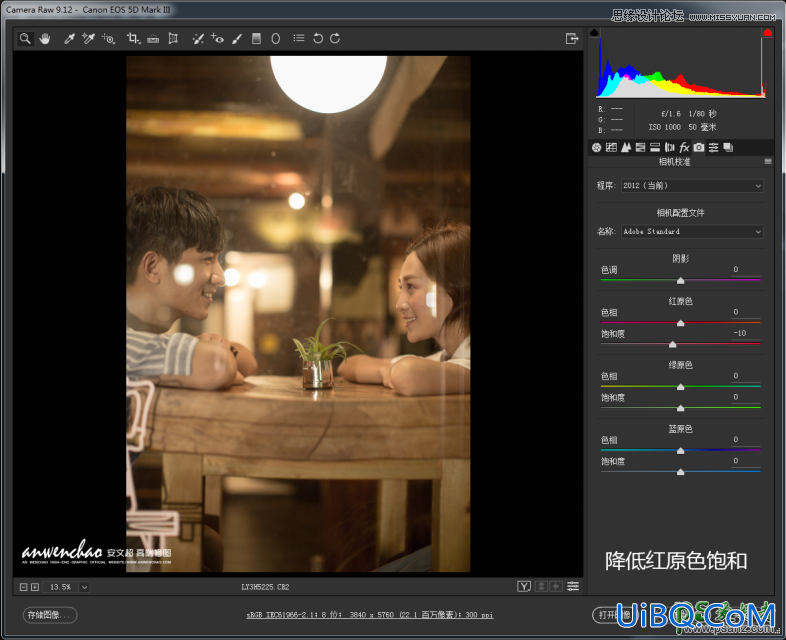Click the LY3H5225.CR2 file name text

[x=265, y=587]
